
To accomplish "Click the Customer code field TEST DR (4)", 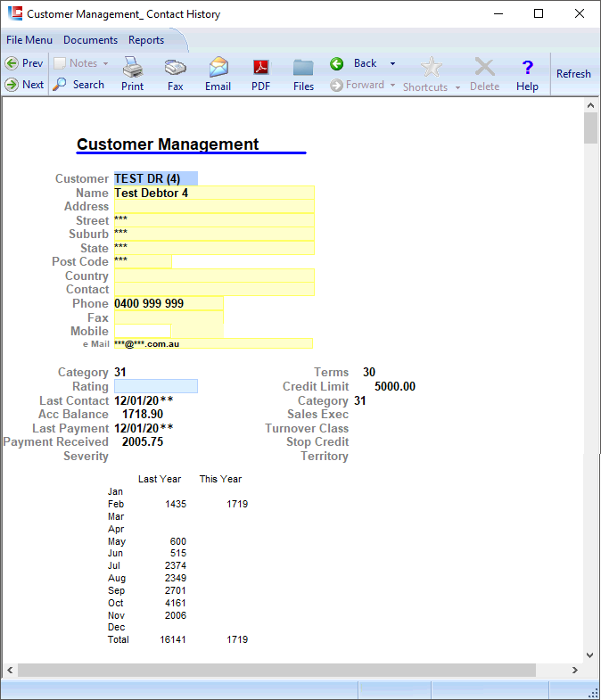I will pyautogui.click(x=156, y=178).
